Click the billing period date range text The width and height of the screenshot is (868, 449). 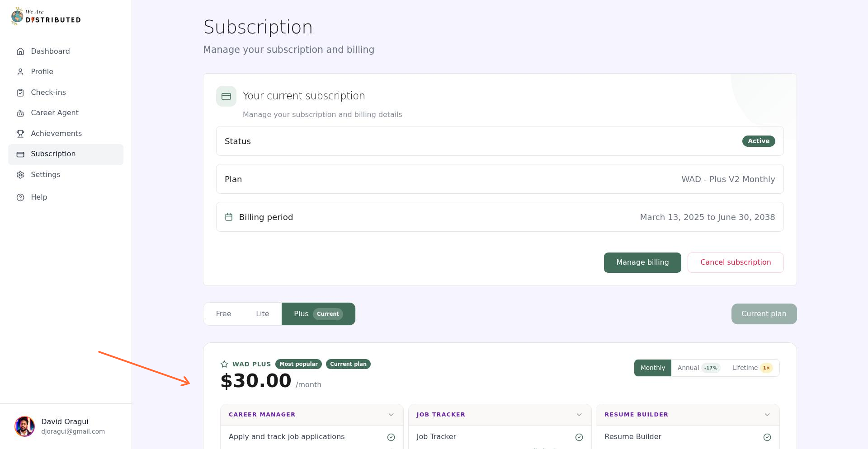pos(708,217)
